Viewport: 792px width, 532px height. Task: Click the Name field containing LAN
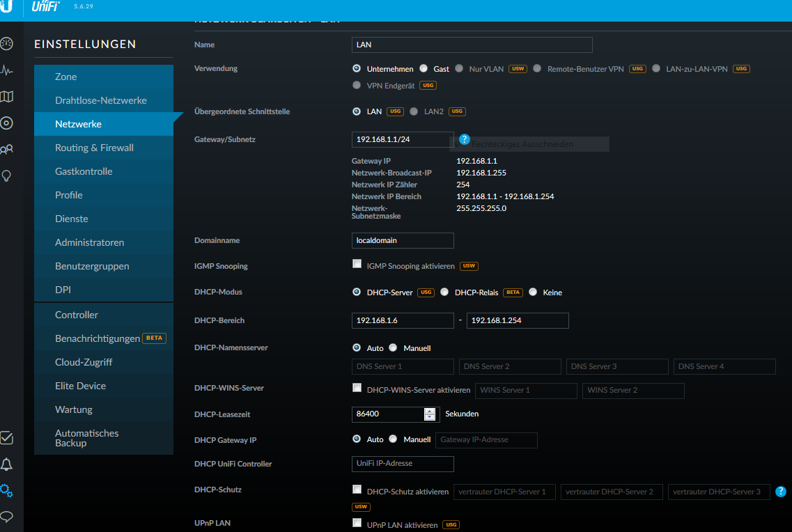pos(472,45)
